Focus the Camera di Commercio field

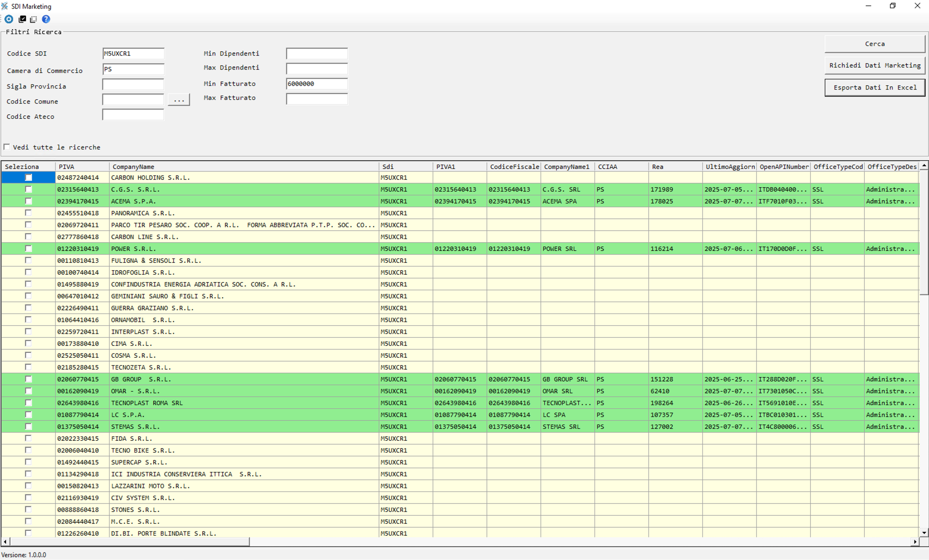tap(133, 69)
